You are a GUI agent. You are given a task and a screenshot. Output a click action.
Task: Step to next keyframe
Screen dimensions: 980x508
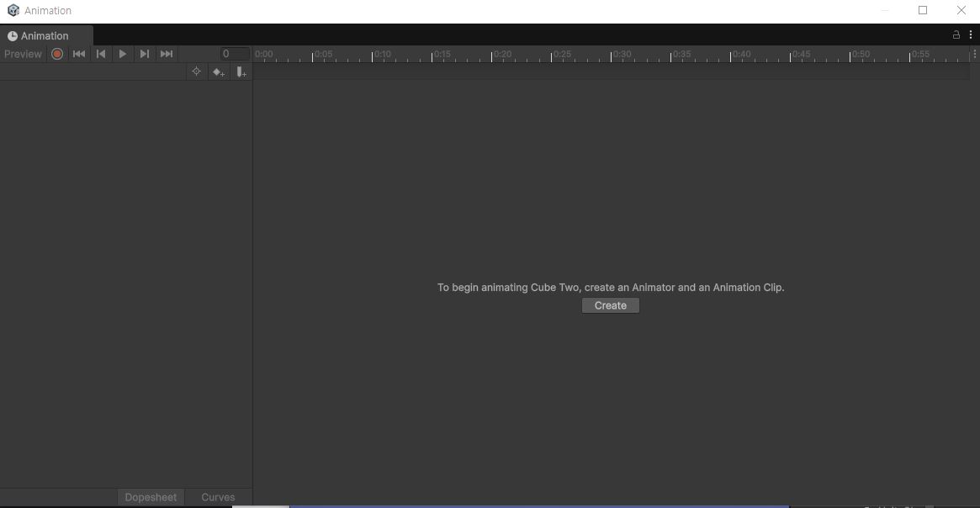145,54
